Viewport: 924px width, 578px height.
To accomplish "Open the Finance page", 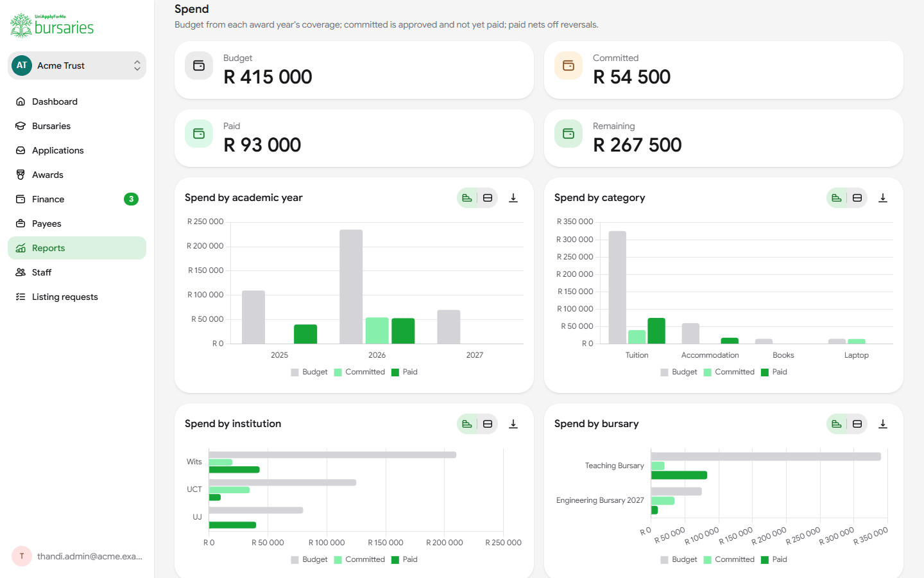I will tap(77, 199).
